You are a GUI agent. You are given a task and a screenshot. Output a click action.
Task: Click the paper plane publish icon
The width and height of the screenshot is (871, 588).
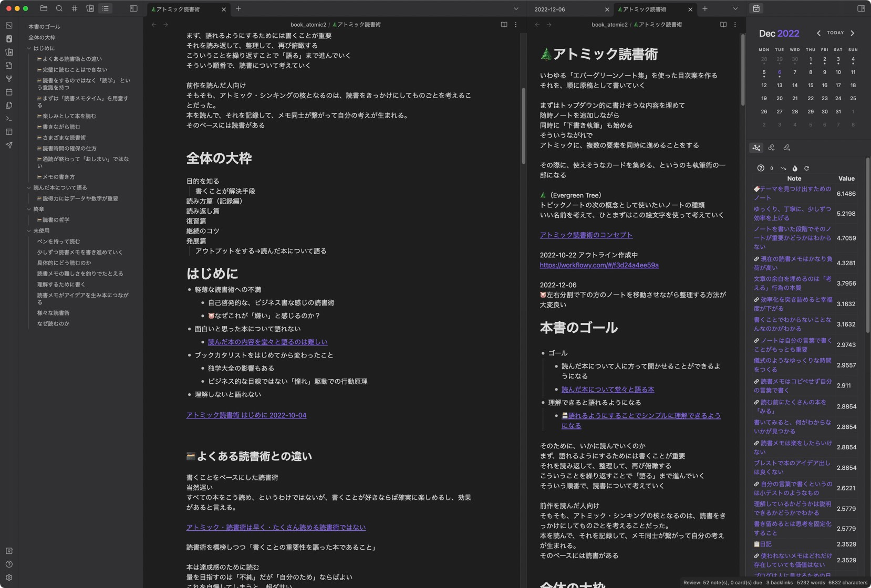coord(9,145)
